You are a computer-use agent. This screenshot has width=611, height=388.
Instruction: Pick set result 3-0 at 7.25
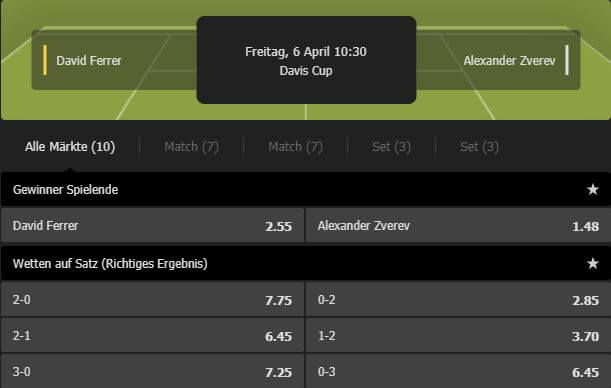click(x=152, y=371)
